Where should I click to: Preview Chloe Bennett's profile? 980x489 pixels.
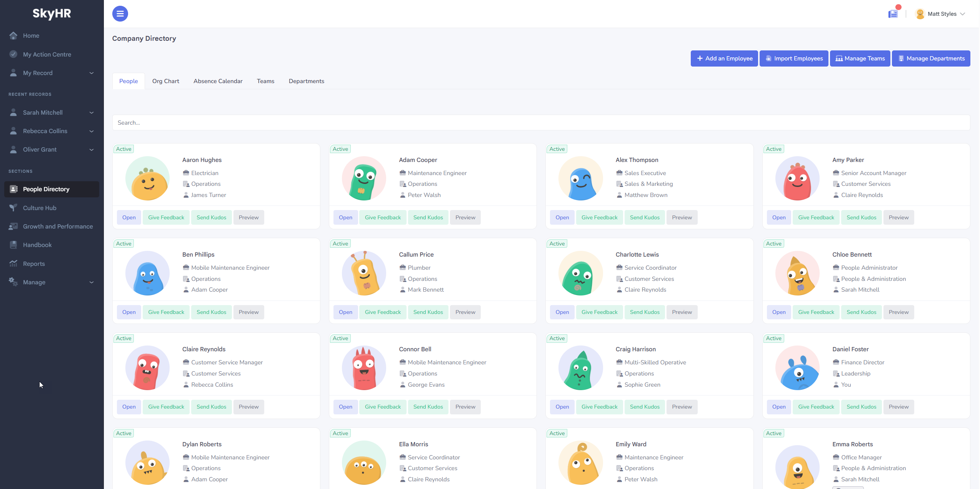(898, 312)
